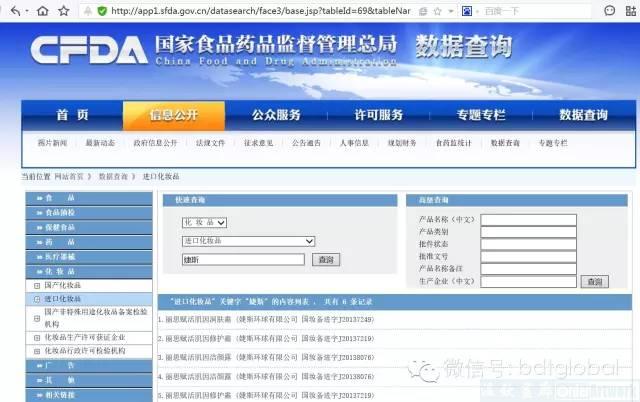Expand the 其他 sidebar category
This screenshot has height=402, width=640.
(x=89, y=380)
